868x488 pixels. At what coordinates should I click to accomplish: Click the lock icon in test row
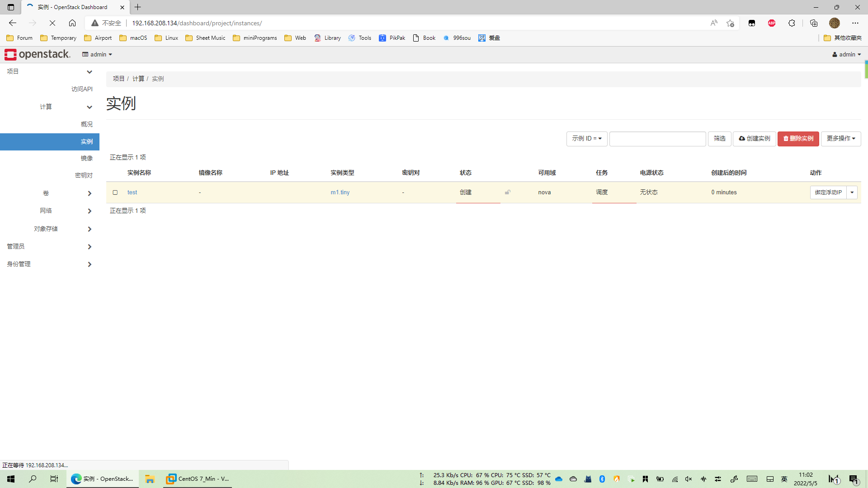point(508,192)
